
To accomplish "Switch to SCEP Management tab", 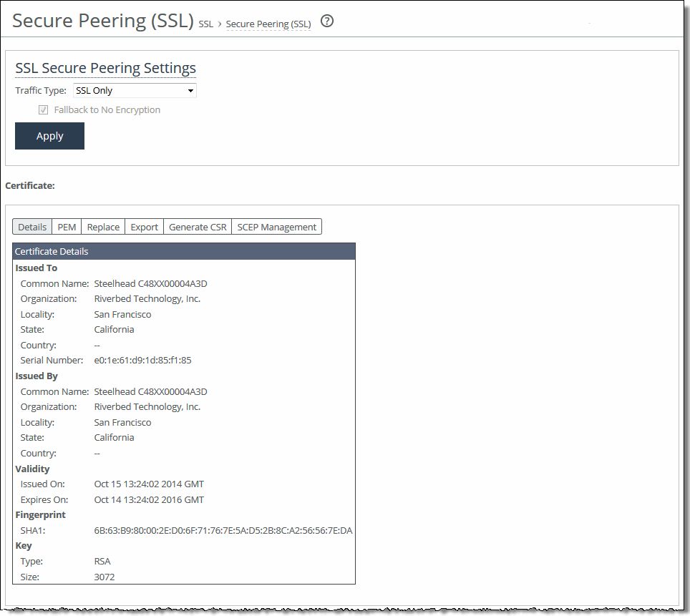I will 276,227.
